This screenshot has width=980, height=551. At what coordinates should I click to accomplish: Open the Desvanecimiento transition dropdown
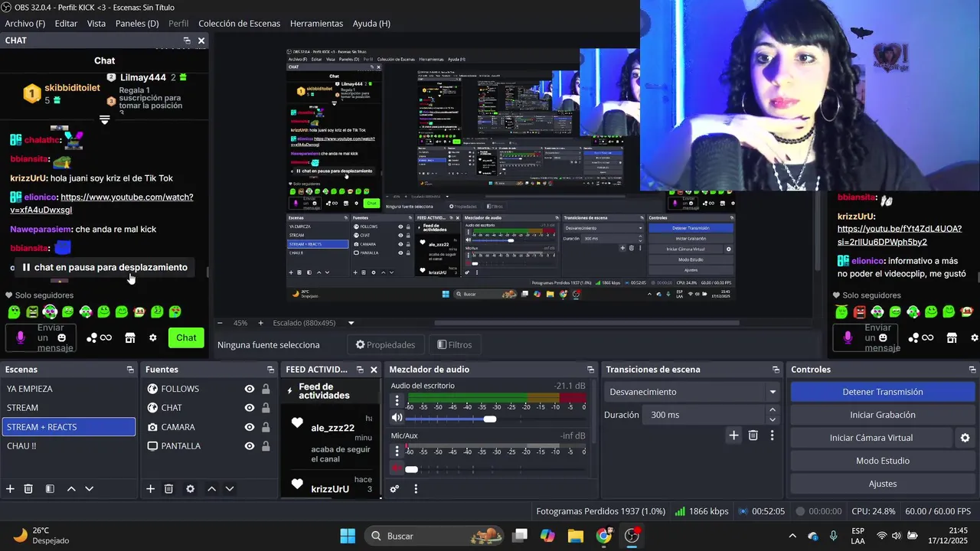pos(692,392)
